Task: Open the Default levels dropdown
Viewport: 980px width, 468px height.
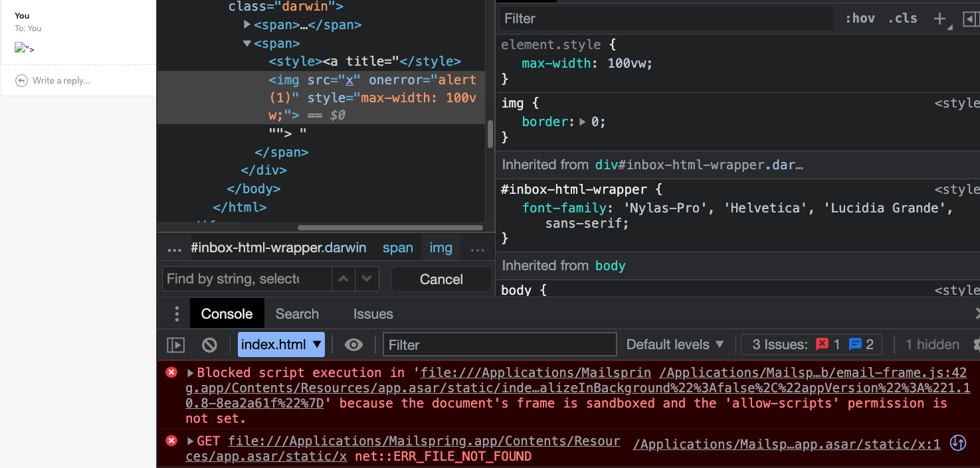Action: tap(675, 345)
